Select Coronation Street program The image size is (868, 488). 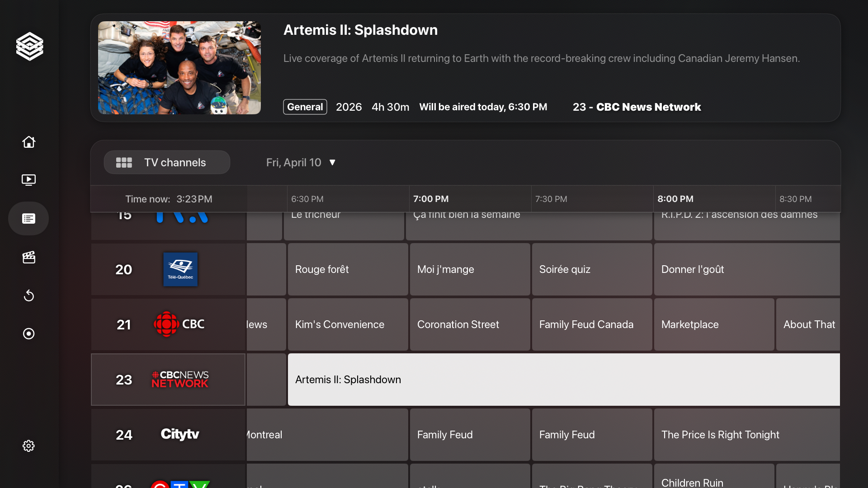coord(470,325)
